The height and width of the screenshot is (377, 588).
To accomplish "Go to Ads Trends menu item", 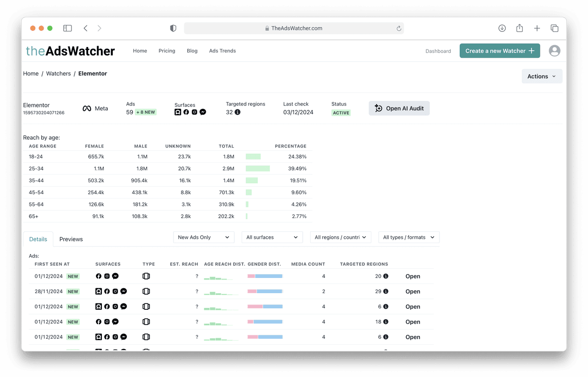I will [x=222, y=51].
